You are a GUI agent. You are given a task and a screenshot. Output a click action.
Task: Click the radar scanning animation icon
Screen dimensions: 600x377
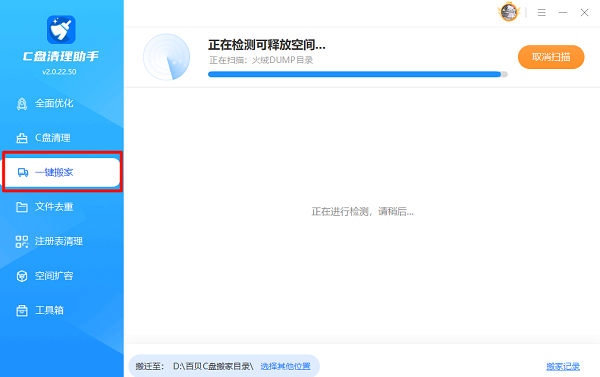[x=166, y=57]
